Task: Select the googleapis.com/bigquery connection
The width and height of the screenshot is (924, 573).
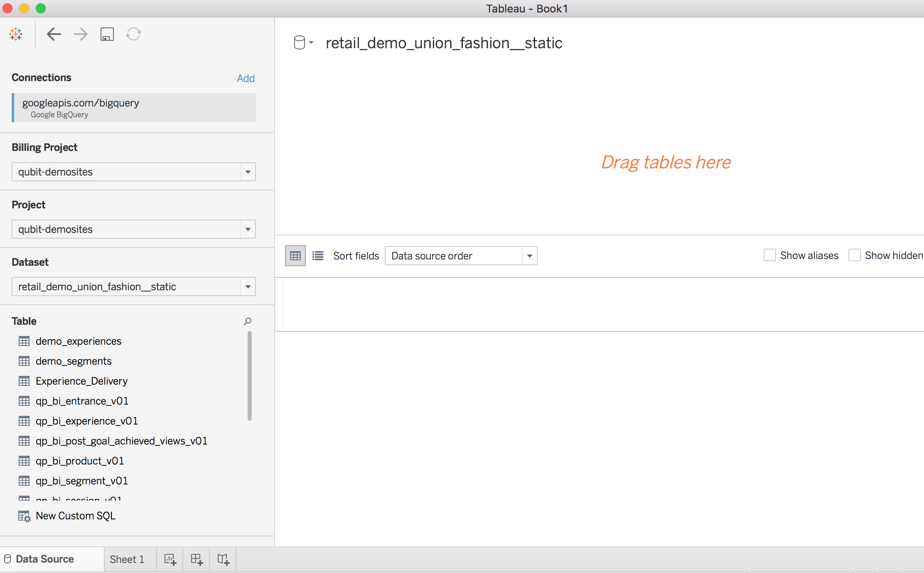Action: (x=134, y=108)
